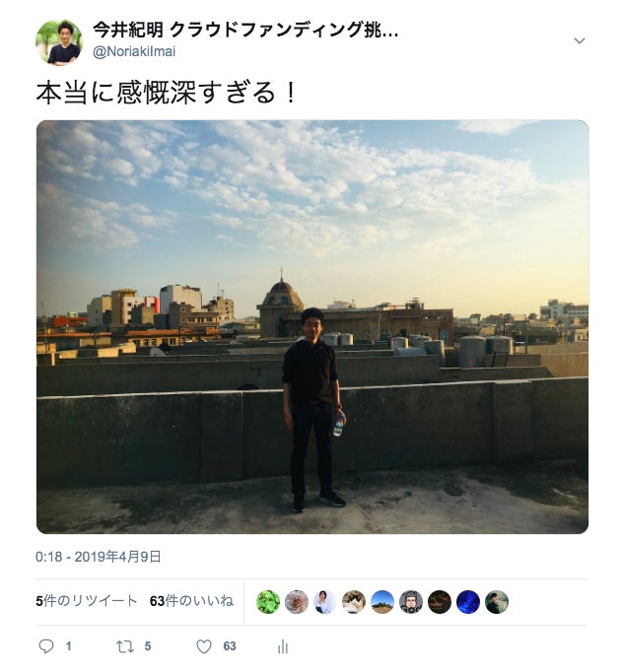Viewport: 621px width, 672px height.
Task: Open the author's profile picture
Action: point(59,42)
